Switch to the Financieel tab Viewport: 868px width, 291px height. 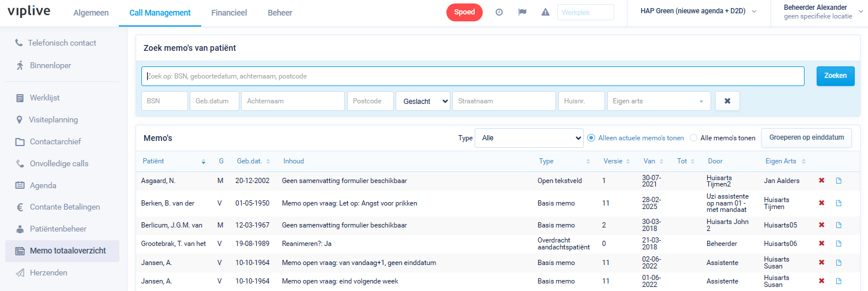coord(229,13)
